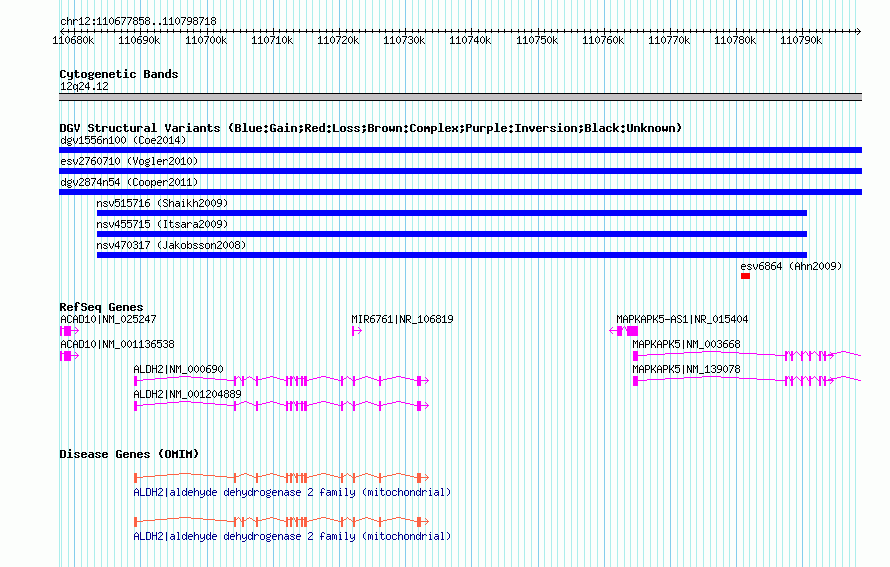This screenshot has height=567, width=890.
Task: Select the 12q24.12 band label
Action: (84, 87)
